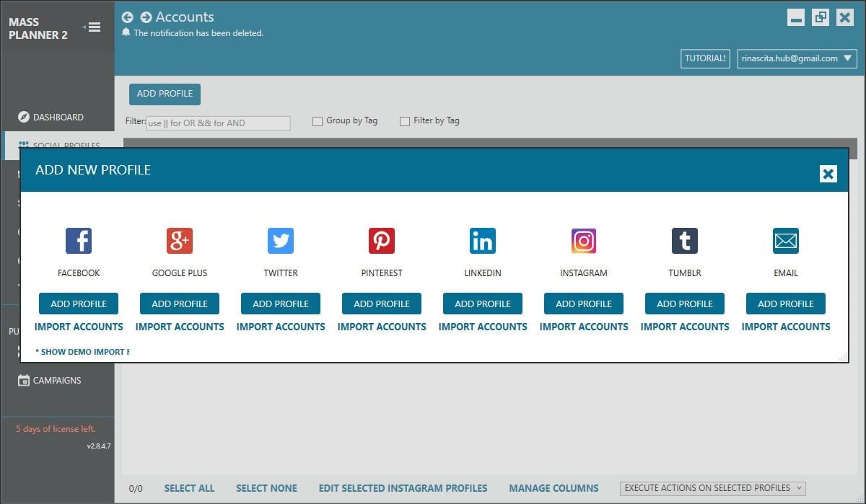
Task: Click the version number v2.8.4.7
Action: [x=98, y=446]
